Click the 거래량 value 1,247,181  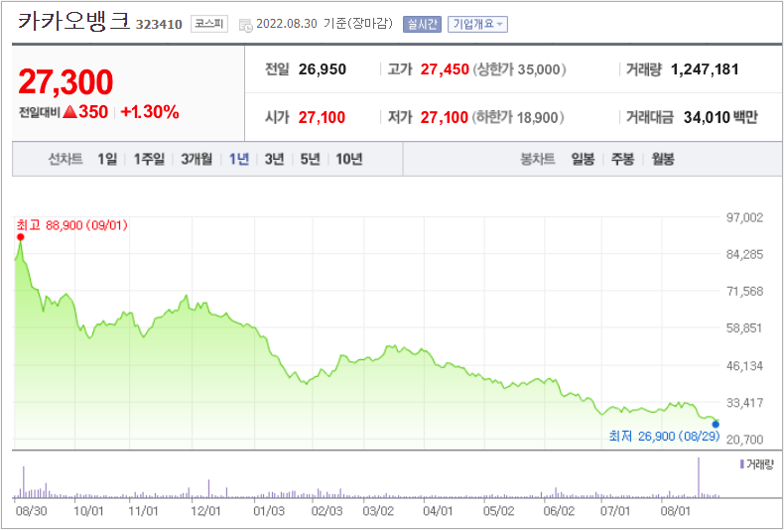[x=704, y=69]
